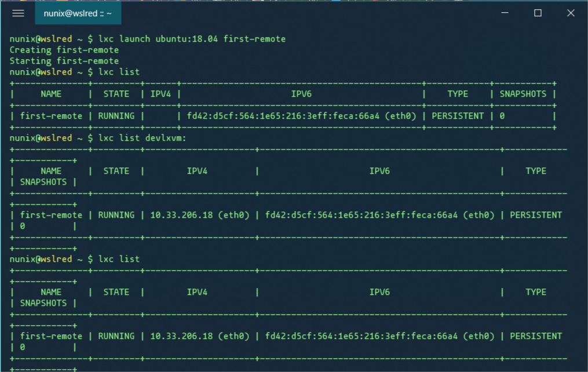588x372 pixels.
Task: Click the close window icon
Action: click(570, 13)
